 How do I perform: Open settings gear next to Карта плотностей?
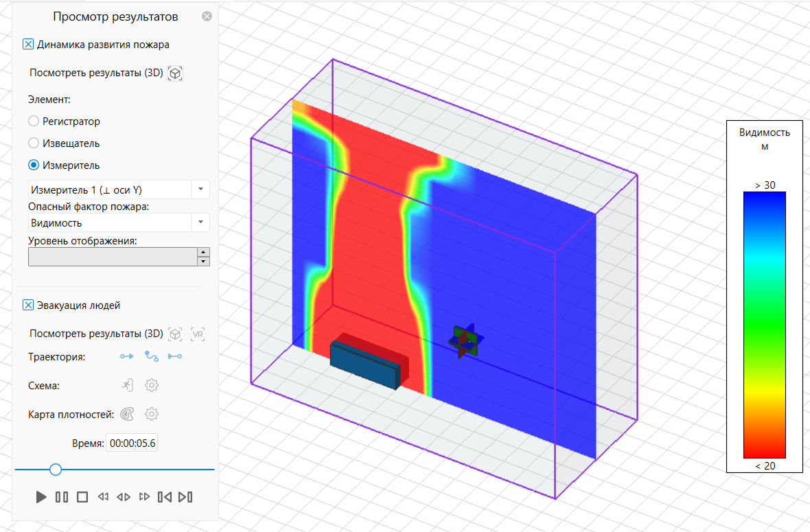tap(151, 414)
